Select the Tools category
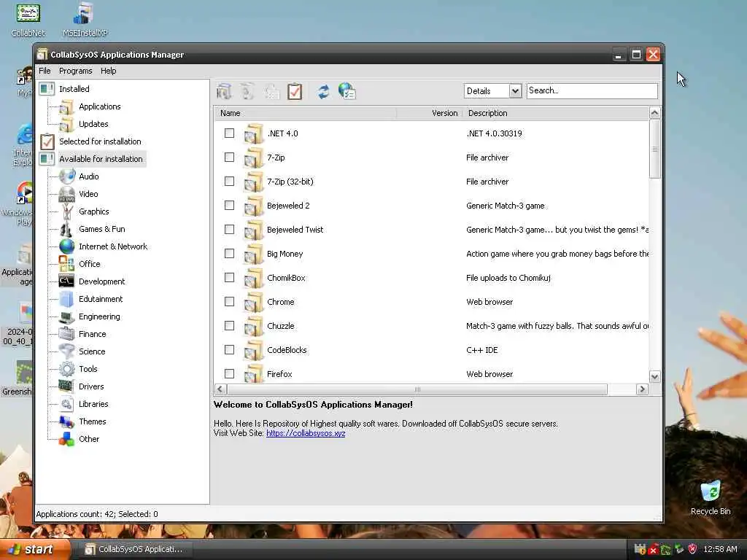 (88, 369)
